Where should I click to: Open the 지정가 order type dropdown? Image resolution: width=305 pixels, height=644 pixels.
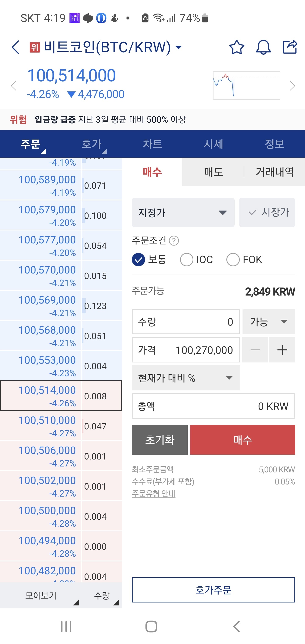183,212
